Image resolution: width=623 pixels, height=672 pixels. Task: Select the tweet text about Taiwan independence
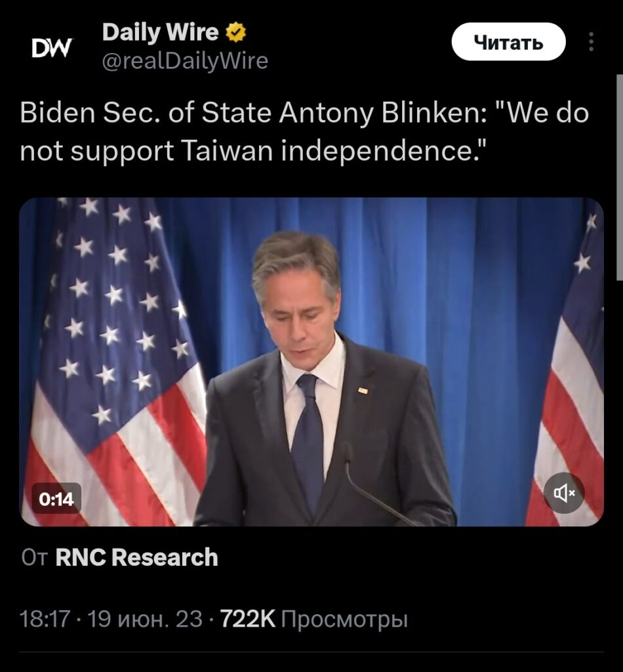click(304, 132)
